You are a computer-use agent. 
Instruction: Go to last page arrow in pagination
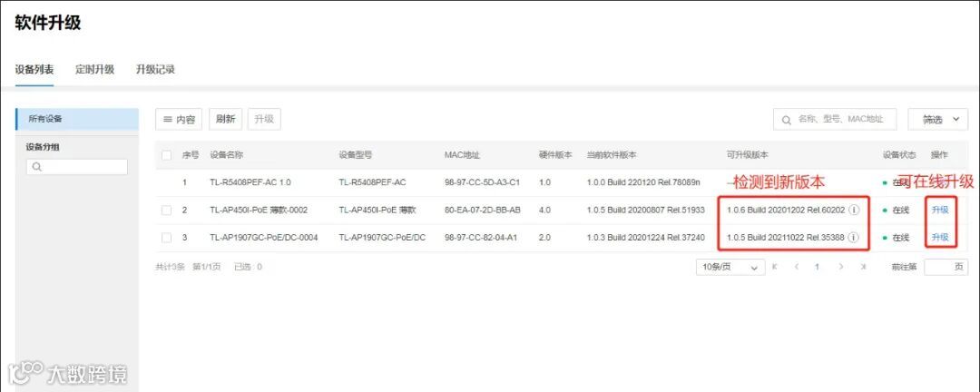tap(863, 267)
